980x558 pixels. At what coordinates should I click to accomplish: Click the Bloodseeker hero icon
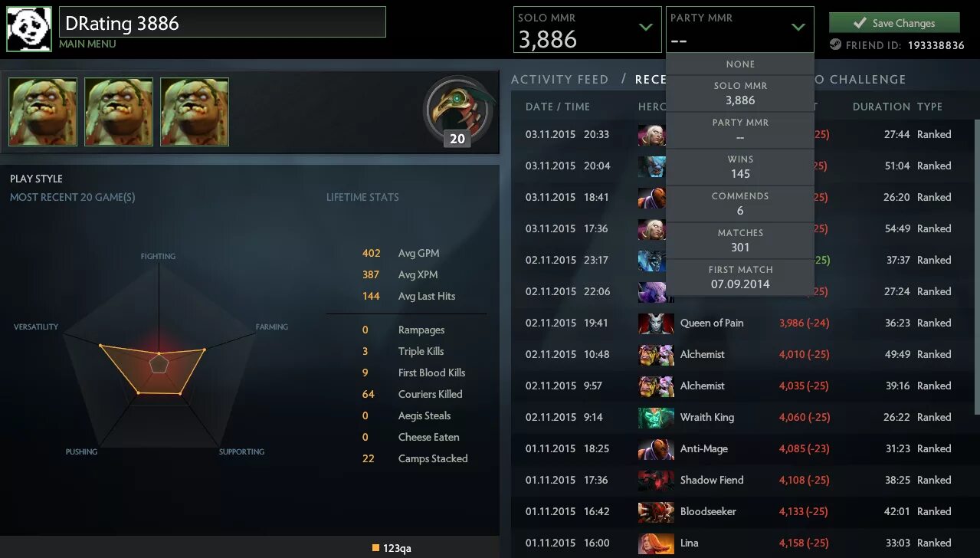point(656,512)
